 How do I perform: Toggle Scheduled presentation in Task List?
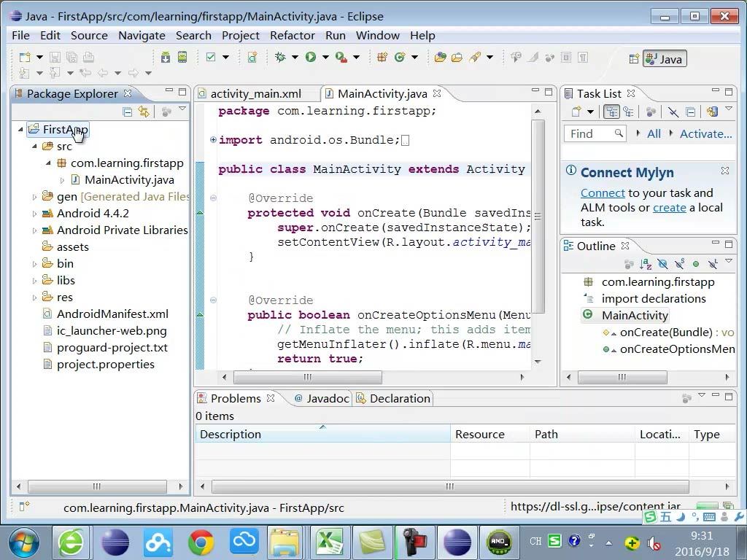628,112
